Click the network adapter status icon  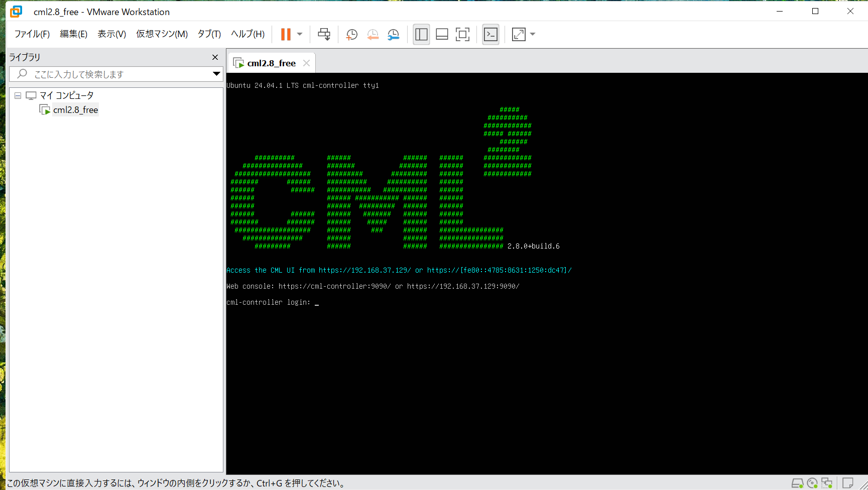pyautogui.click(x=827, y=483)
